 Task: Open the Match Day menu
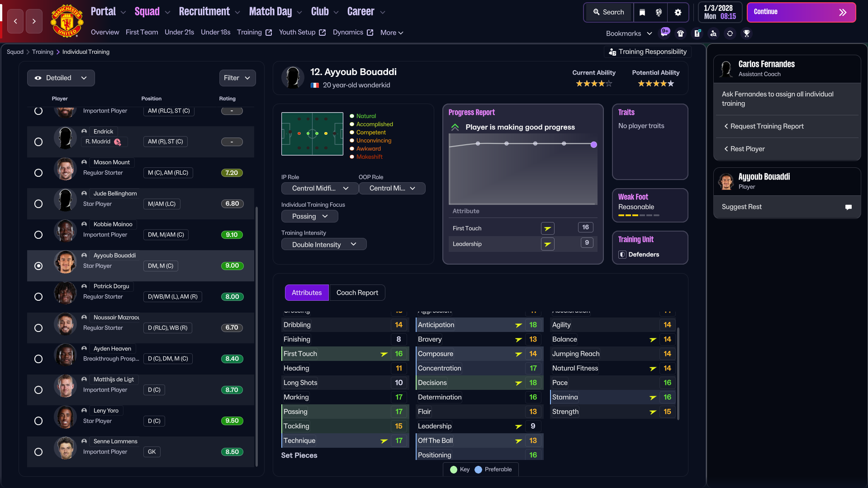click(x=275, y=12)
